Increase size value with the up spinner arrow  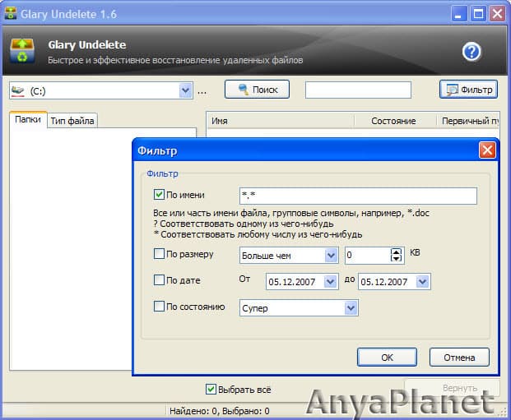point(396,252)
